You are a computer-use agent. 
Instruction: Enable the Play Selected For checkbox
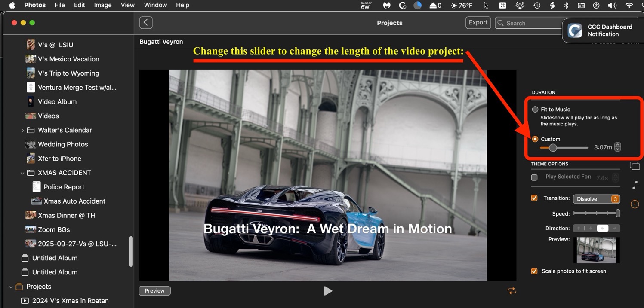coord(534,177)
